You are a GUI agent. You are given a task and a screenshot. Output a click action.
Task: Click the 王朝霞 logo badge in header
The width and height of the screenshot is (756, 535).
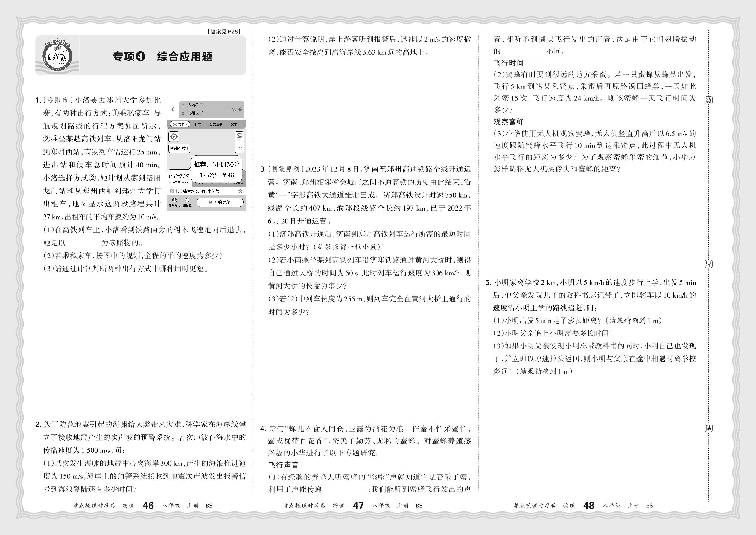tap(57, 56)
